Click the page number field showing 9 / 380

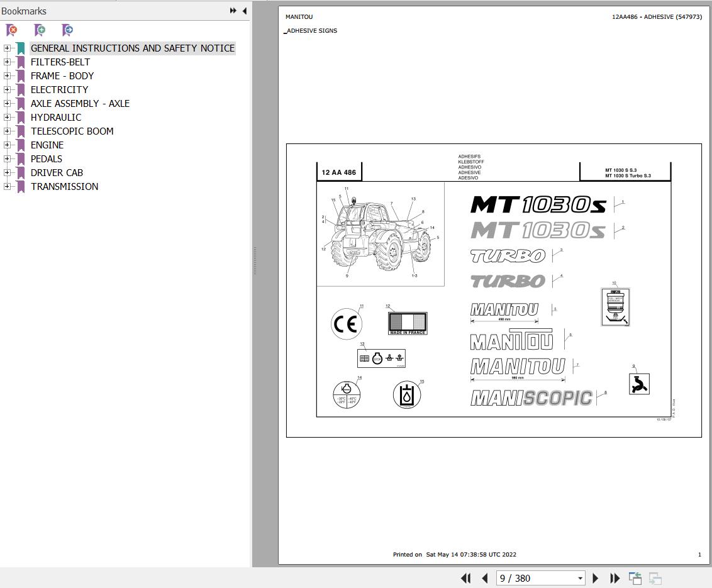tap(536, 578)
